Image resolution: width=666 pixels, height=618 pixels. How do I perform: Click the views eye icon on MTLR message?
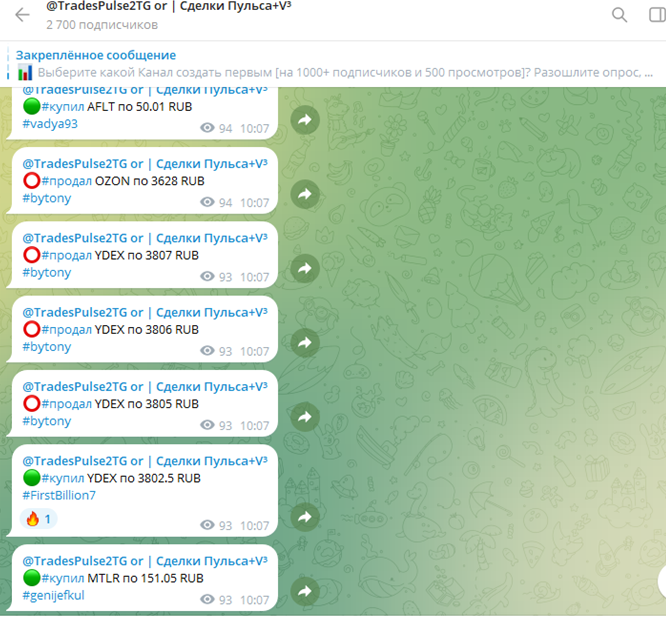[x=207, y=599]
